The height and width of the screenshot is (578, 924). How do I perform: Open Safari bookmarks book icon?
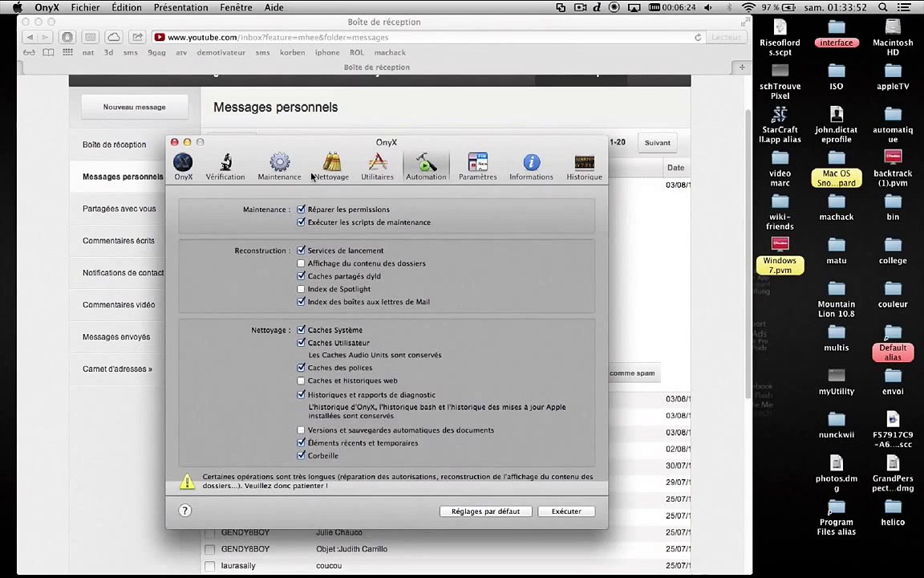tap(48, 52)
